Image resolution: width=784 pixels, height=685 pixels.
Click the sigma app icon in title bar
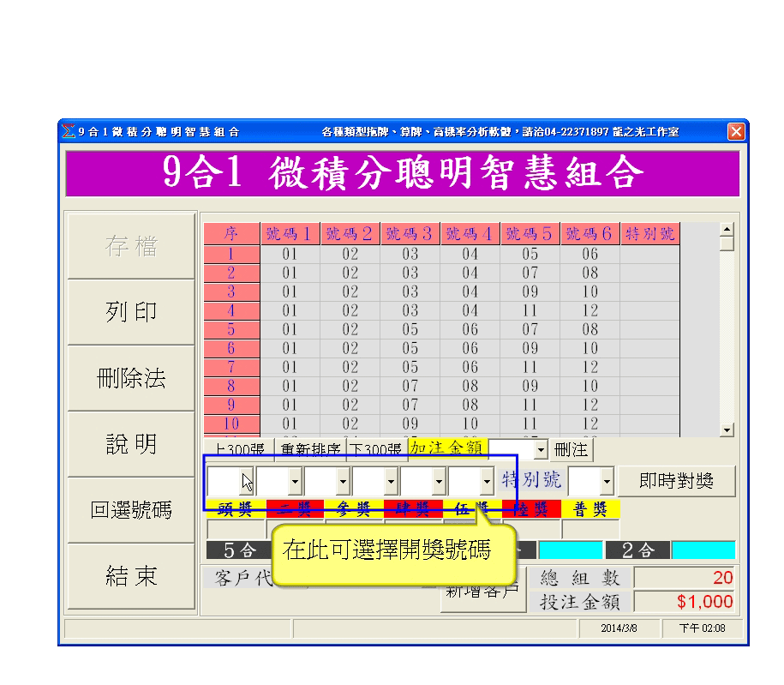[69, 131]
